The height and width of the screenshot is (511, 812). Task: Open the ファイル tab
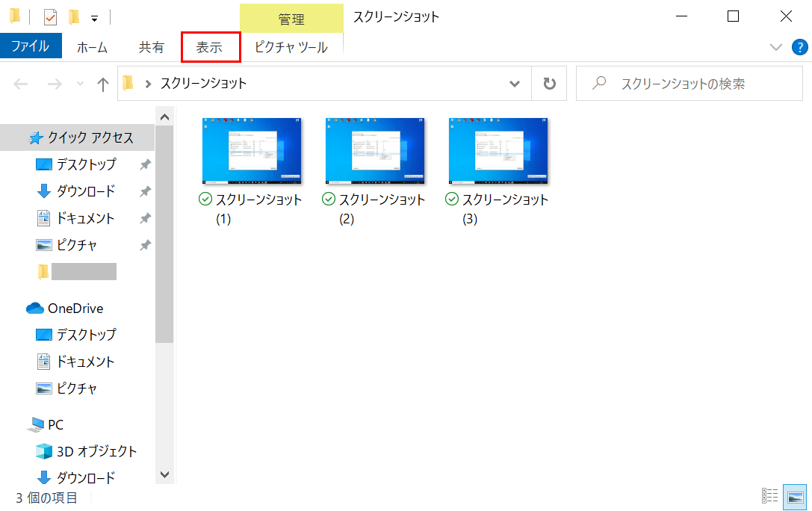[31, 46]
